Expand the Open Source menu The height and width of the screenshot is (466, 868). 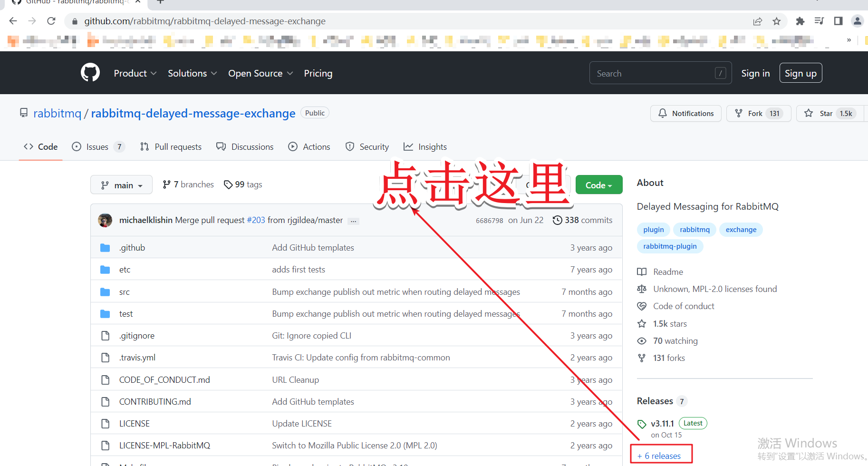coord(260,73)
